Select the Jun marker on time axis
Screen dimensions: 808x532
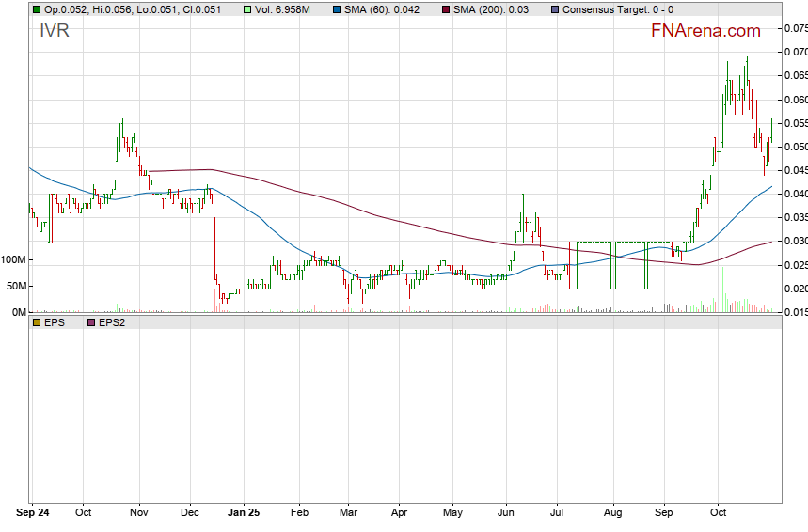point(506,513)
